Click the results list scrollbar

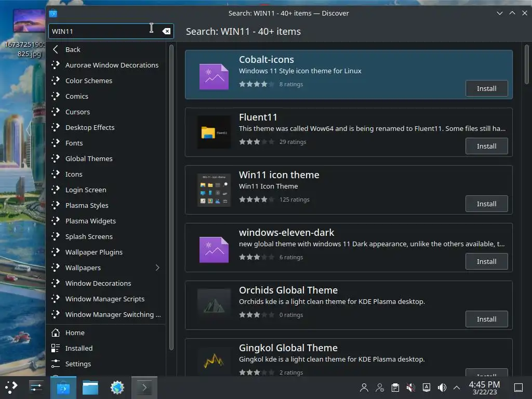[527, 64]
